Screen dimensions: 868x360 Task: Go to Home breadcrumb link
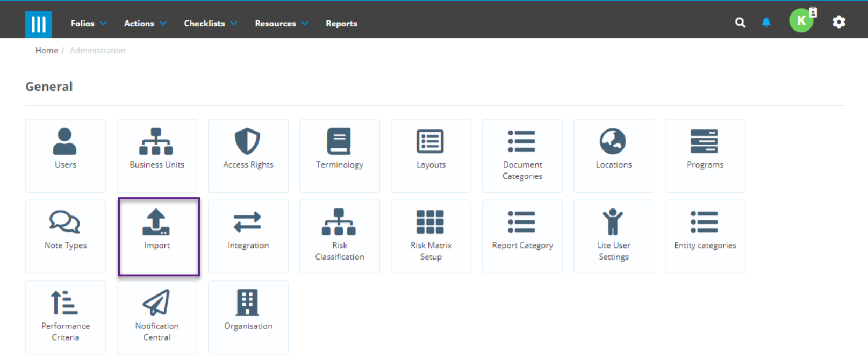point(47,51)
